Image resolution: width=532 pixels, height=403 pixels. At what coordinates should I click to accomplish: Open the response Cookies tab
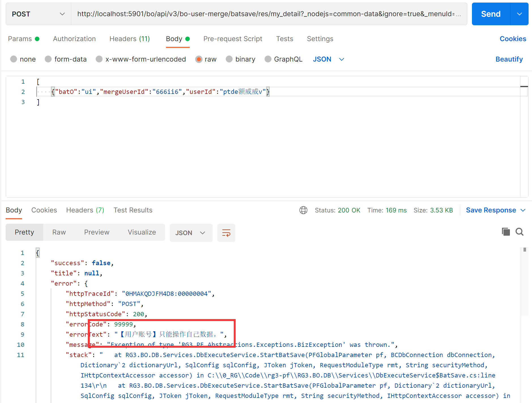pyautogui.click(x=44, y=210)
